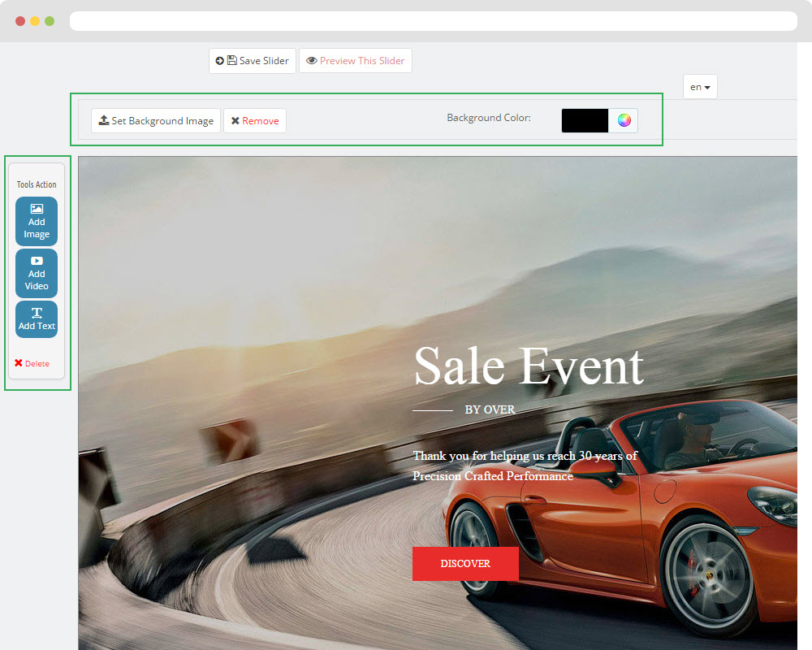Click the red Delete action
This screenshot has width=812, height=650.
tap(32, 363)
